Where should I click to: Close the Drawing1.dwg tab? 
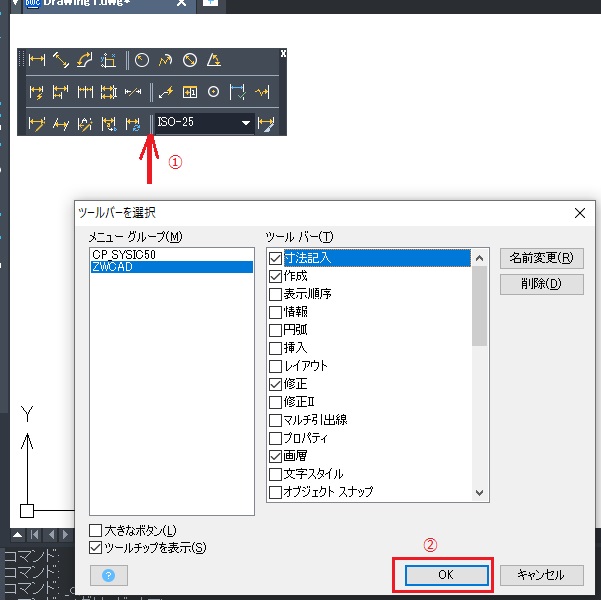[181, 3]
